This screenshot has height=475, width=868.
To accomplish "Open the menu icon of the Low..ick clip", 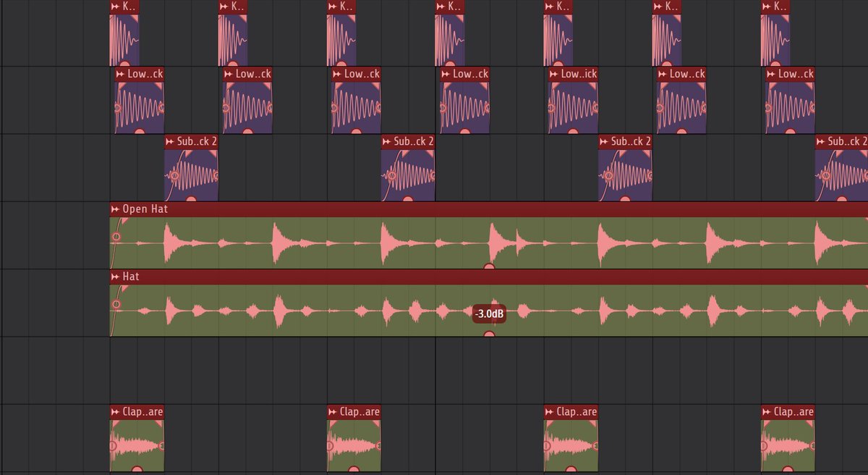I will [555, 74].
